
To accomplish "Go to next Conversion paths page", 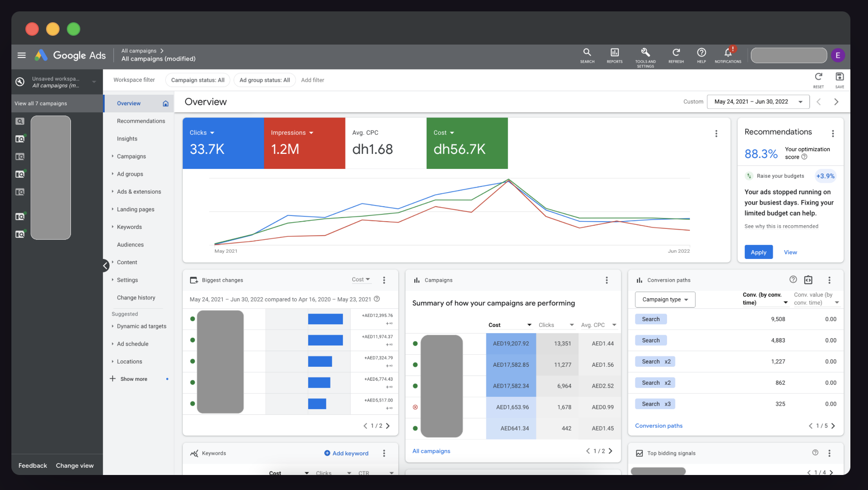I will 833,426.
